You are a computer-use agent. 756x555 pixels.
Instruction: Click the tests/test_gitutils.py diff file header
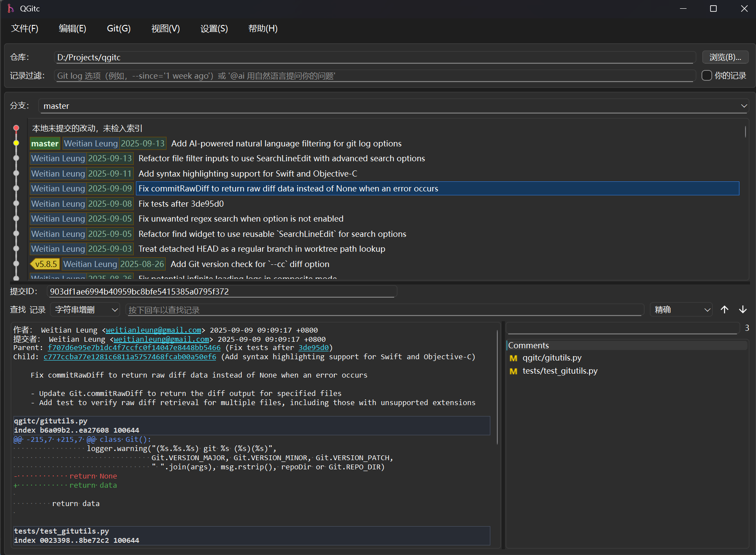pos(252,536)
